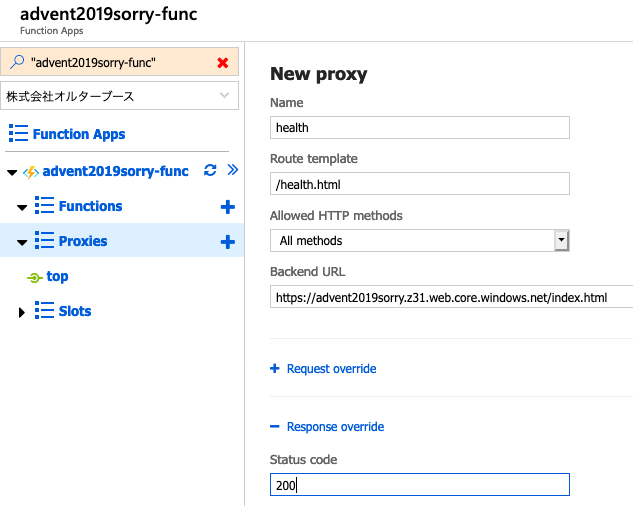Viewport: 633px width, 506px height.
Task: Select the Proxies tree item
Action: (83, 241)
